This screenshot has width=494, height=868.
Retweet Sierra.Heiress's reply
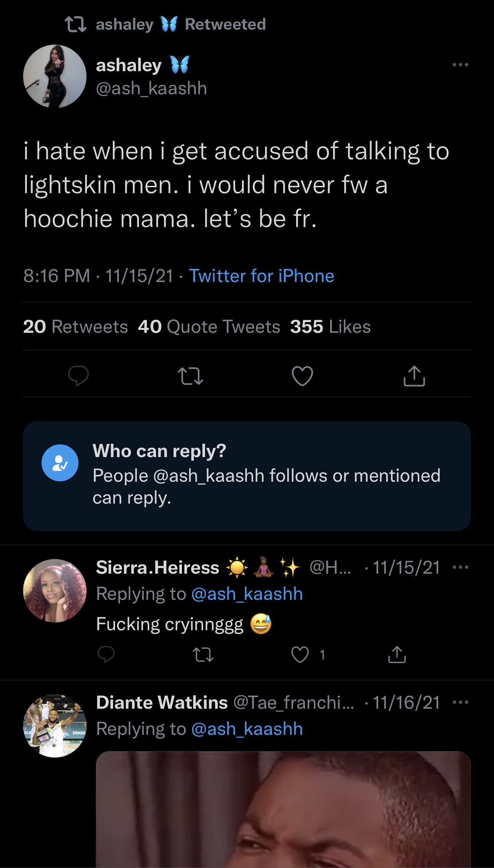pos(203,654)
